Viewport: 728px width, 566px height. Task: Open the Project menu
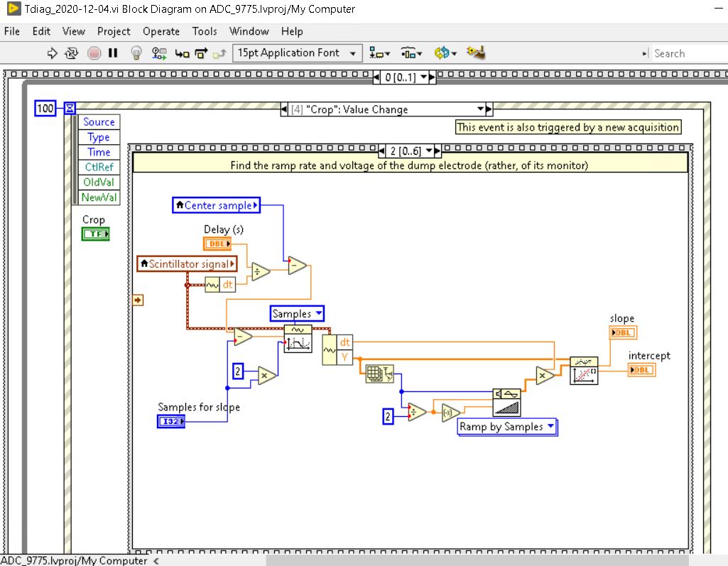(114, 31)
